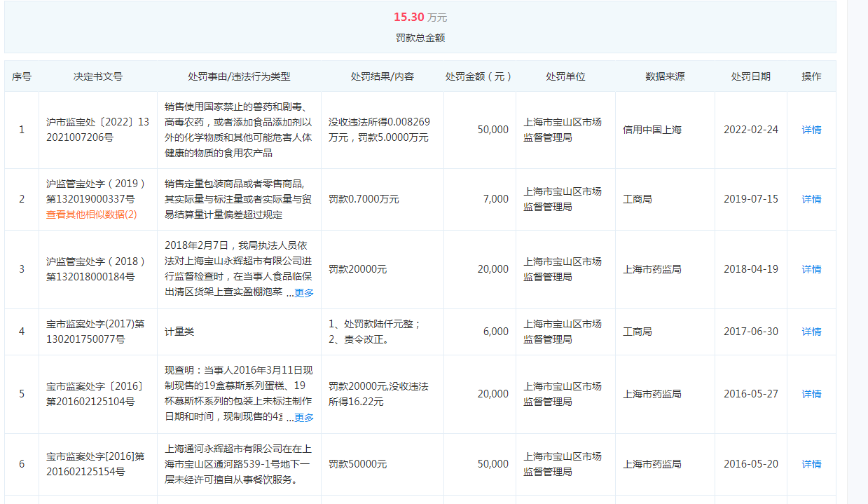
Task: Click the 操作 column header
Action: (x=811, y=76)
